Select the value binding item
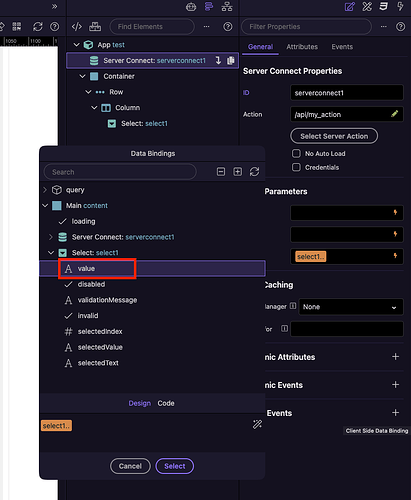The width and height of the screenshot is (411, 500). pyautogui.click(x=152, y=268)
